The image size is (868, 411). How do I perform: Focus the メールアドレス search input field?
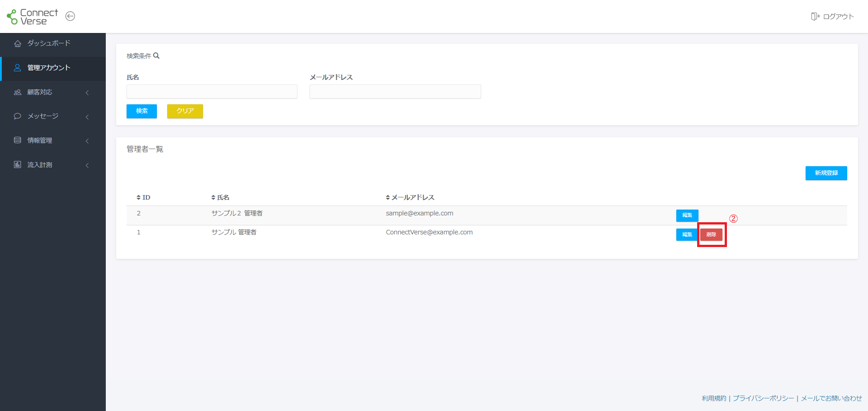[x=395, y=92]
